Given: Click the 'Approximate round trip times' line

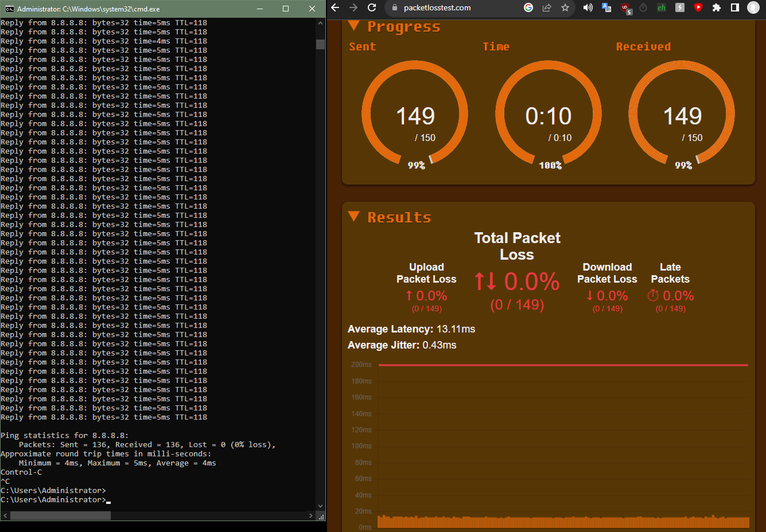Looking at the screenshot, I should [x=106, y=454].
